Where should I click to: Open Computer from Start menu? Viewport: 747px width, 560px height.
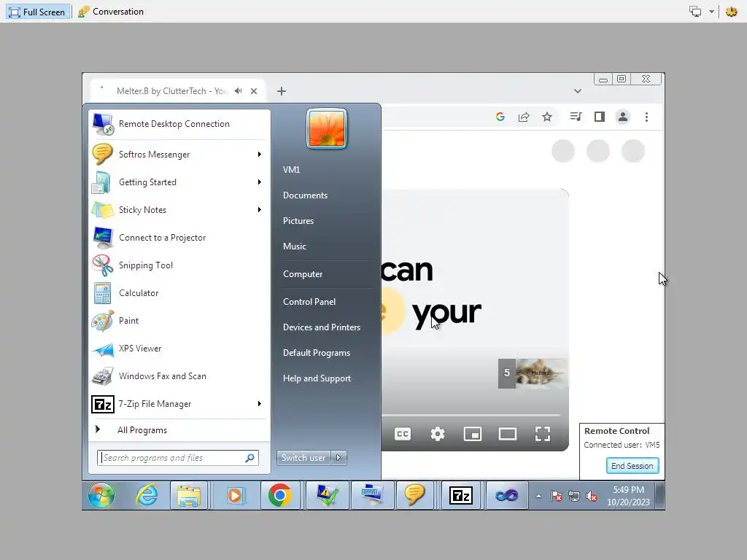coord(303,274)
